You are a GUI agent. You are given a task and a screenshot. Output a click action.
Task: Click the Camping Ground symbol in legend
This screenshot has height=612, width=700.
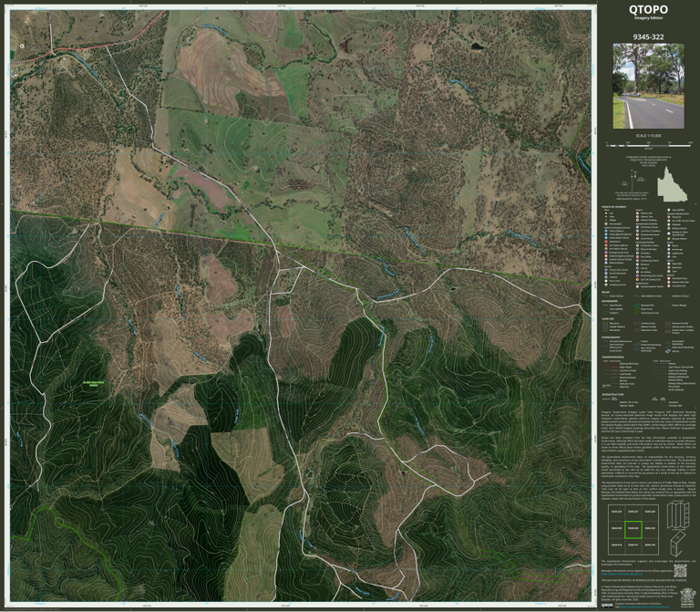[x=606, y=285]
